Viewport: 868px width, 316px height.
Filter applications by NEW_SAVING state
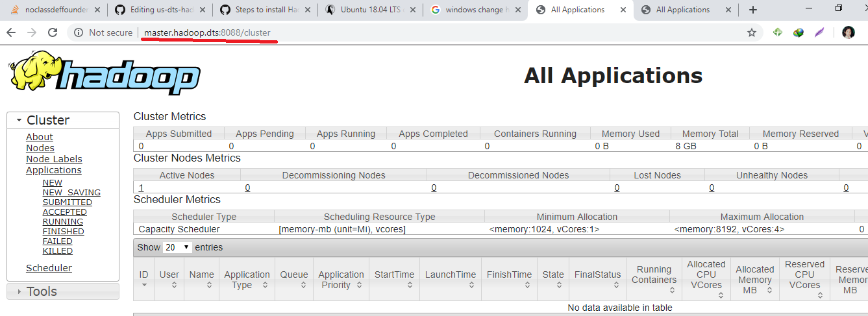71,193
